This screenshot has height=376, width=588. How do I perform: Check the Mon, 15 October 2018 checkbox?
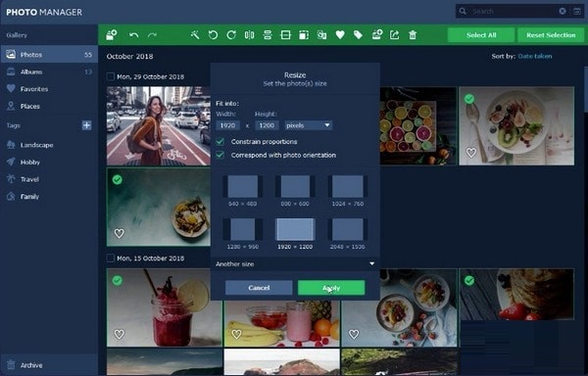point(110,258)
